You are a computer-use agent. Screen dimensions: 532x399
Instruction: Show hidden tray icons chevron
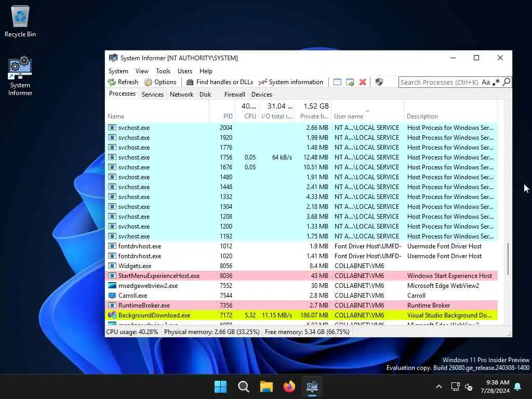[438, 387]
